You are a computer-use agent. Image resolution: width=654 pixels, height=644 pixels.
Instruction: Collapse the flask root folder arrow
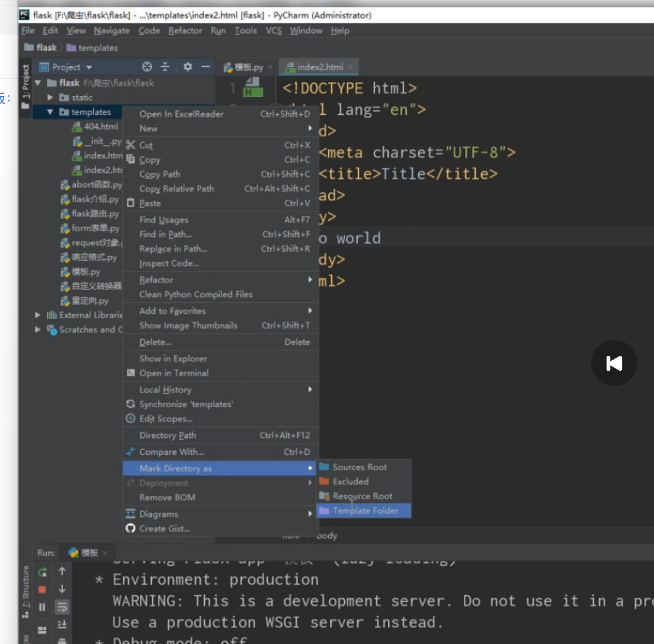click(x=38, y=83)
